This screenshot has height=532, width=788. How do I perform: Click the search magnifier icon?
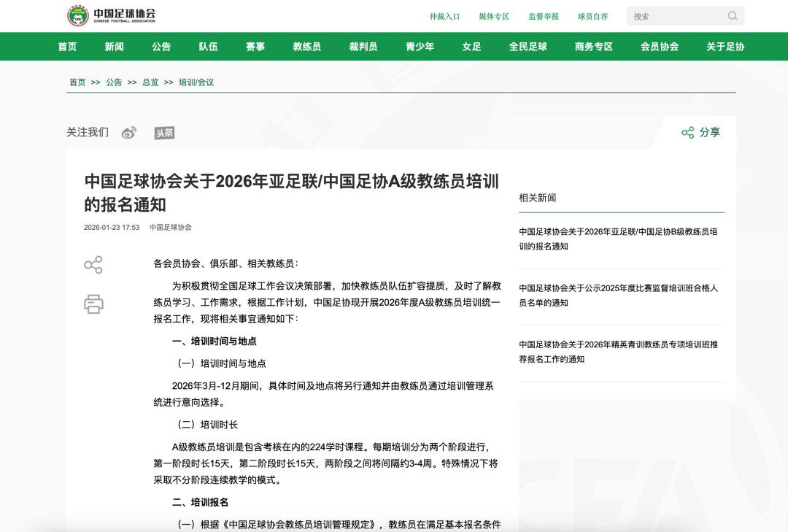[x=733, y=16]
